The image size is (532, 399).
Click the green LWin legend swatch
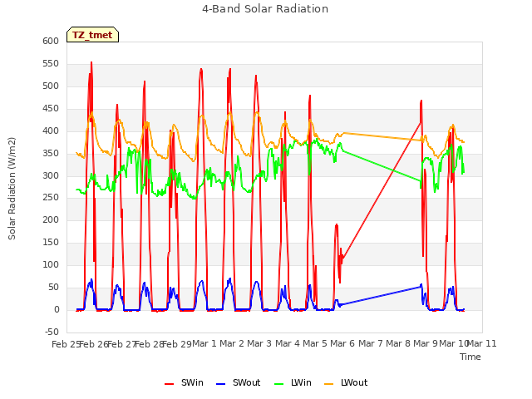[x=278, y=384]
